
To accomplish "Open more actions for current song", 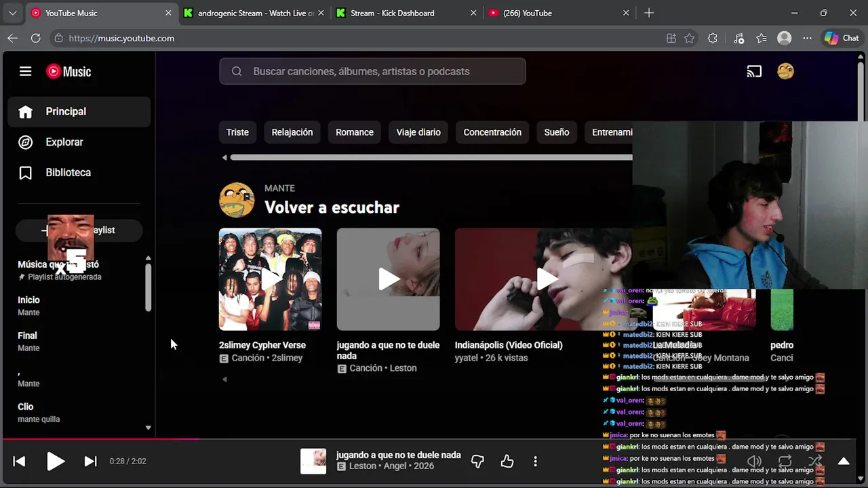I will [x=535, y=462].
